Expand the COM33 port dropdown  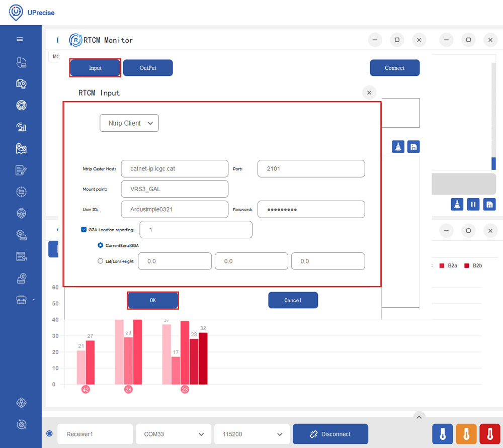point(173,434)
